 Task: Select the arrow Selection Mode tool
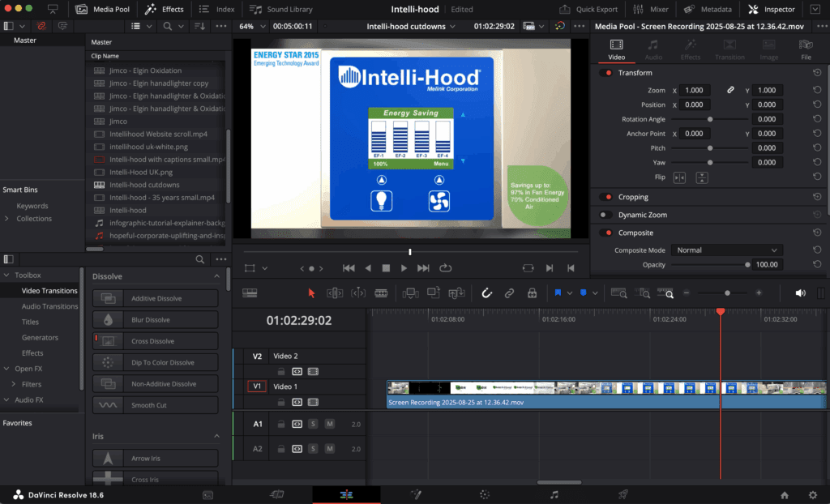point(312,293)
